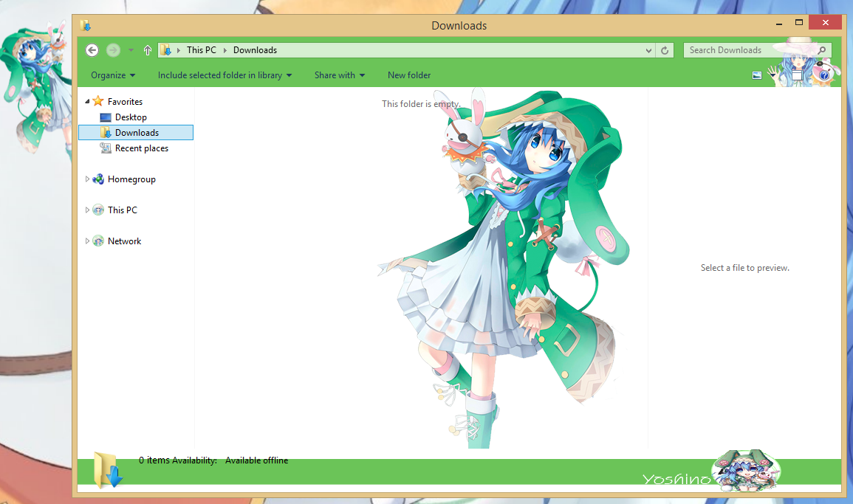Click the Downloads folder icon in details pane
This screenshot has width=853, height=504.
107,470
